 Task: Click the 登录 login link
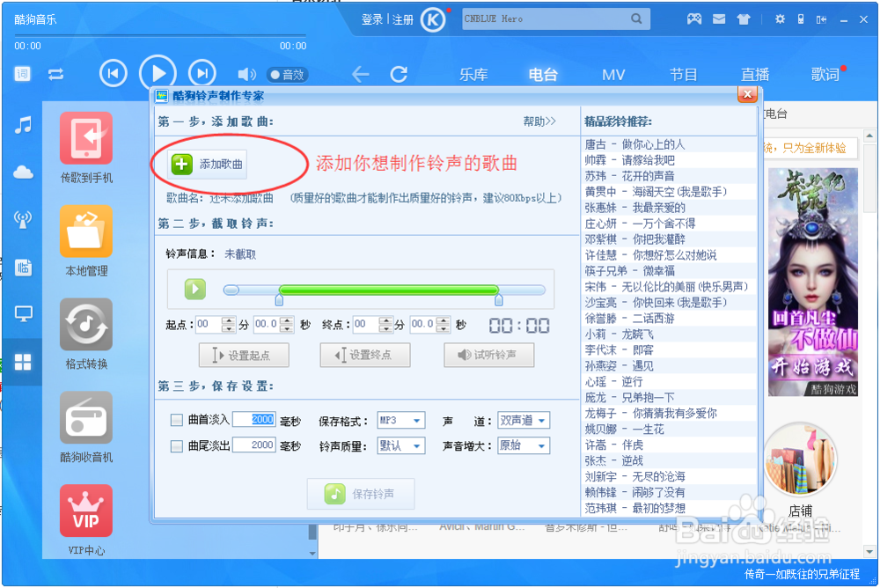click(x=371, y=19)
